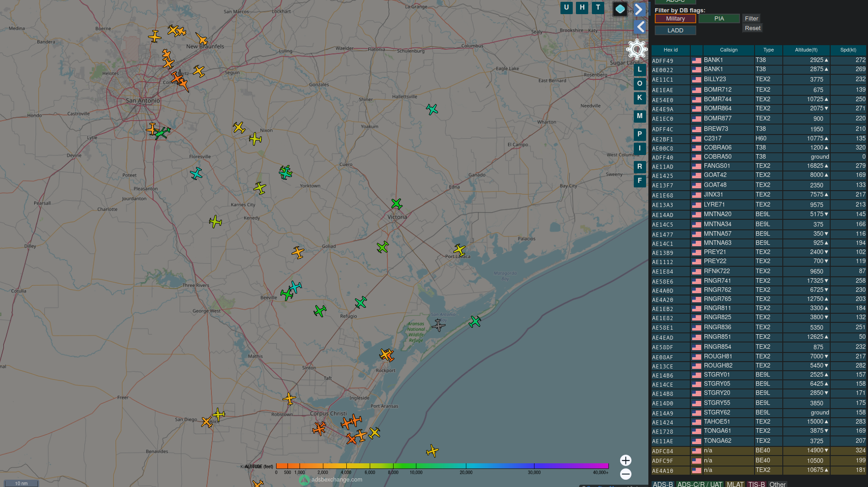Zoom in with the plus button

[626, 461]
